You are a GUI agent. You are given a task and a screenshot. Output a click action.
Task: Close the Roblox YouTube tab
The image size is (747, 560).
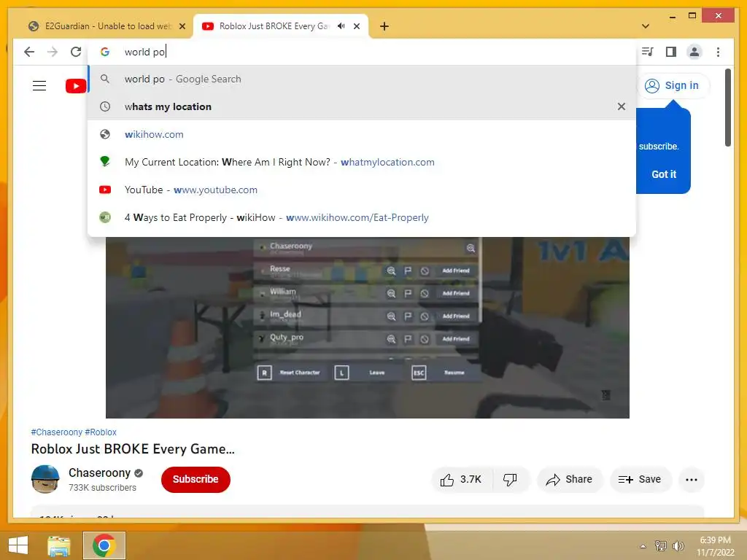coord(356,26)
